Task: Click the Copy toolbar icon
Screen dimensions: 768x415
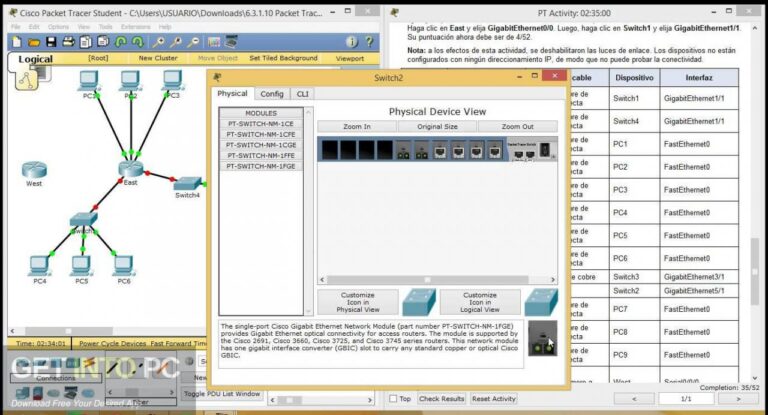Action: pyautogui.click(x=86, y=43)
